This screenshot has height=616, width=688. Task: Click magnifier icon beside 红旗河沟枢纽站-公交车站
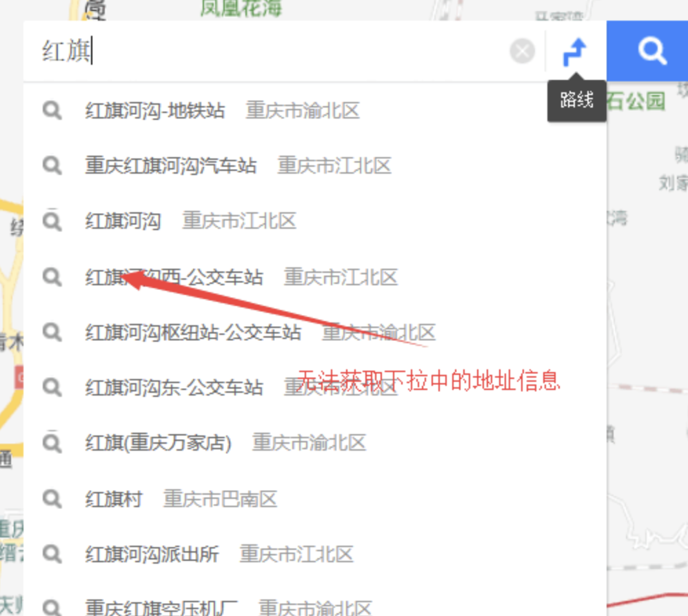pos(52,332)
